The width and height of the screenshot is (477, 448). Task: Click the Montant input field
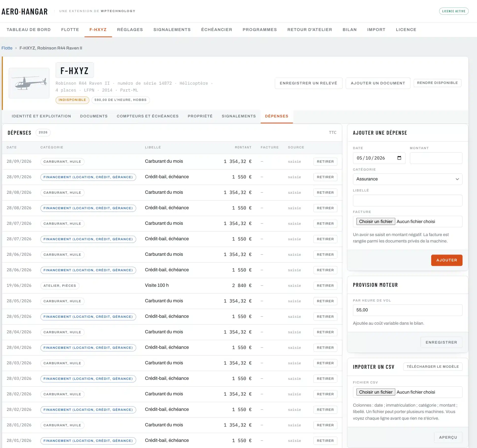(x=436, y=158)
